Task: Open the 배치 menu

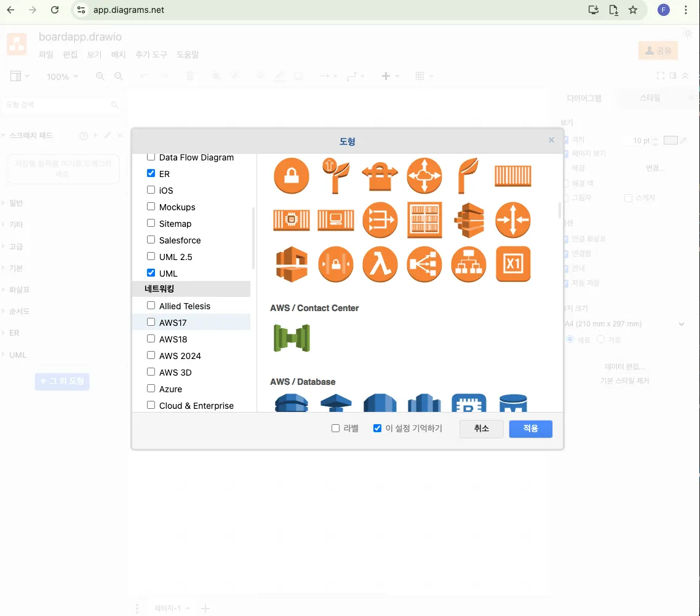Action: (118, 55)
